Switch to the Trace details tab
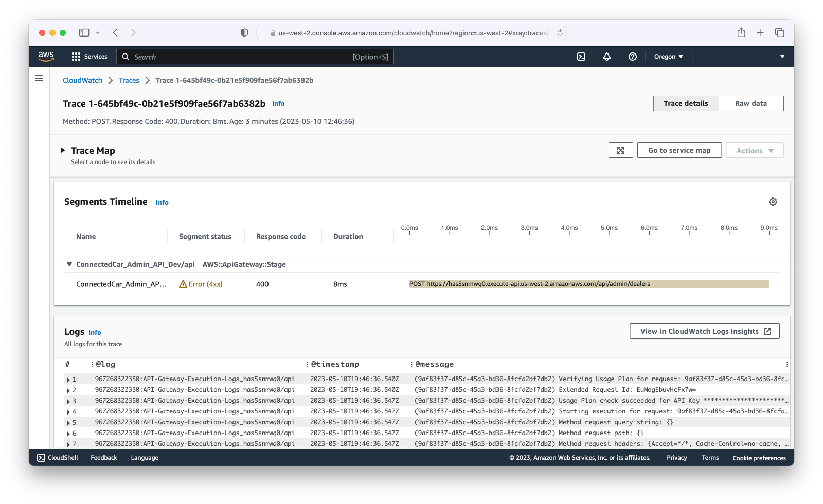 pyautogui.click(x=686, y=103)
